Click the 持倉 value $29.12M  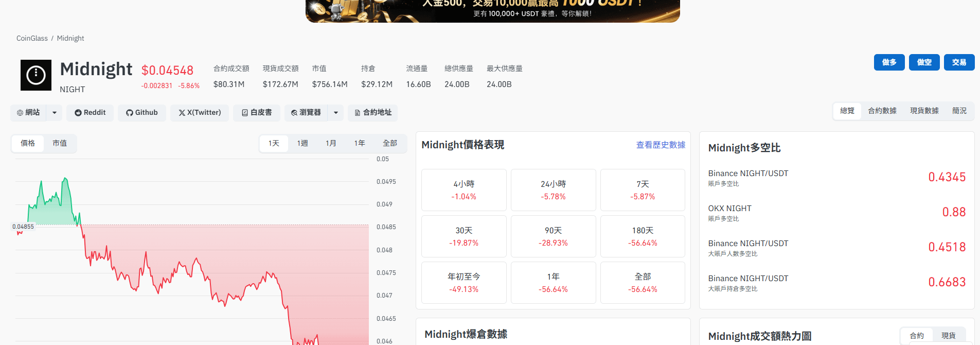[377, 84]
